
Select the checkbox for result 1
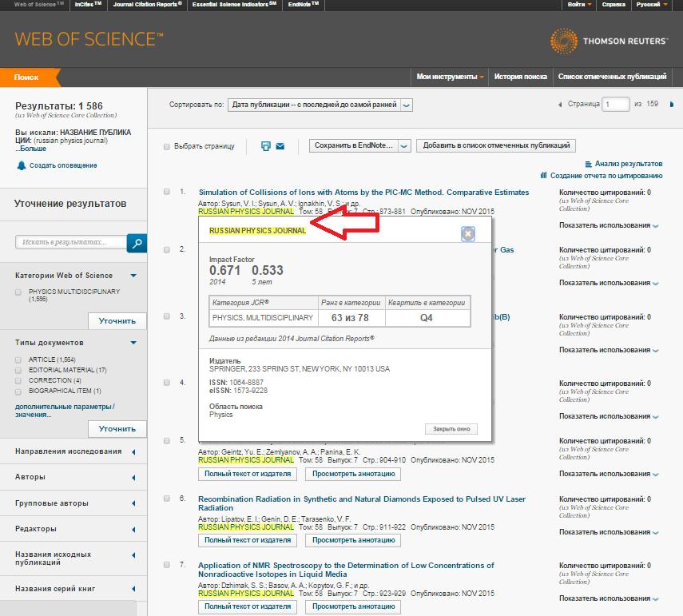coord(166,192)
